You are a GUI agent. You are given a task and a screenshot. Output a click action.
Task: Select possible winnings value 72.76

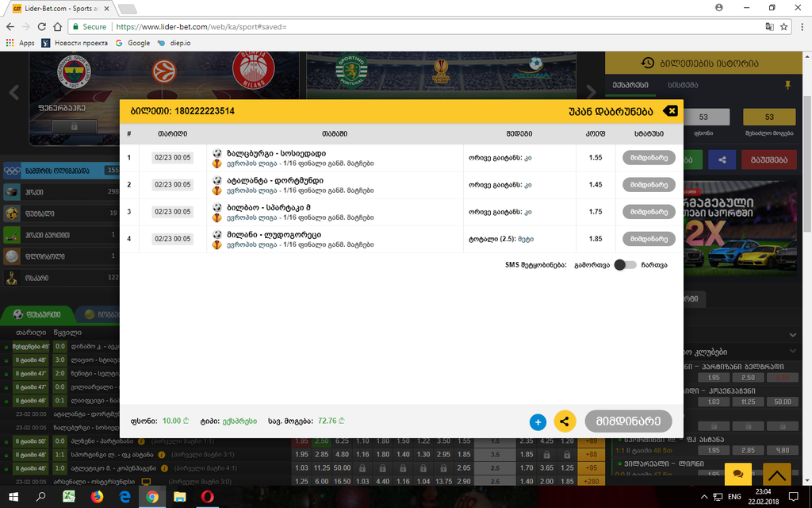(x=327, y=421)
